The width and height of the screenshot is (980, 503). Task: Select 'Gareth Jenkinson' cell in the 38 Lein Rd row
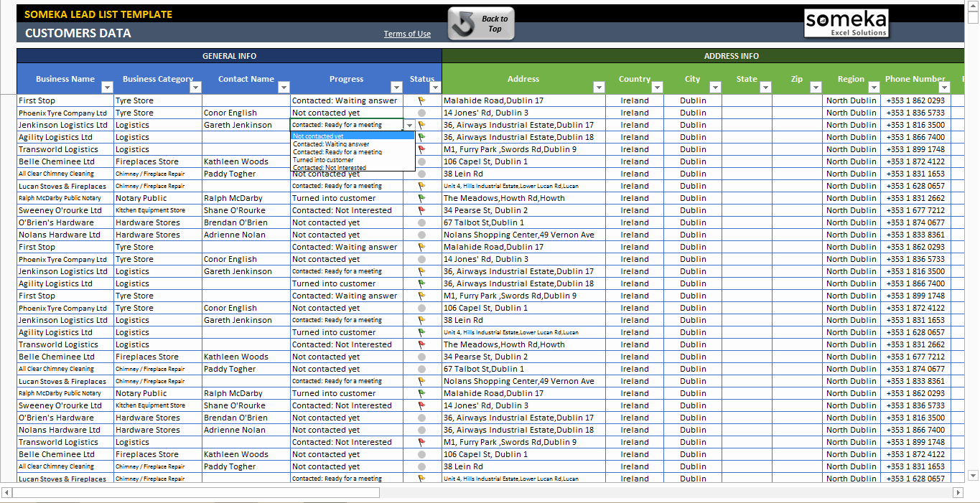point(246,320)
